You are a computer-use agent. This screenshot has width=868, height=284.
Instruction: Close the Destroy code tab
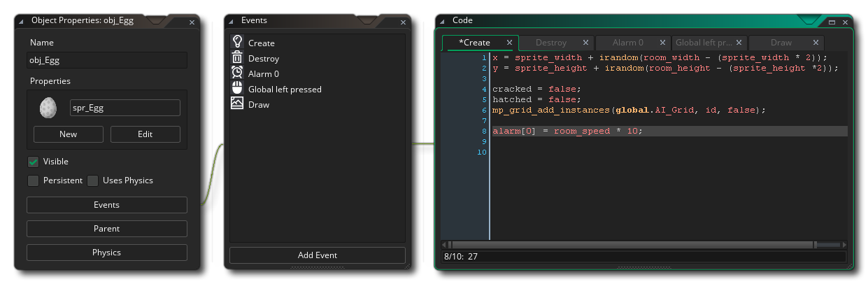[x=585, y=43]
